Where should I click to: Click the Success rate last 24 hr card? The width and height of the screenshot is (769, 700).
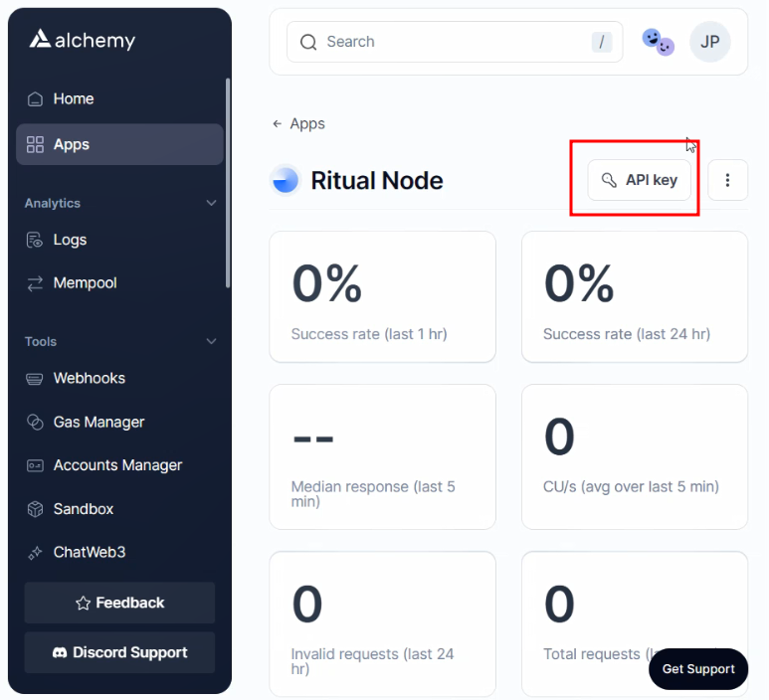[635, 297]
